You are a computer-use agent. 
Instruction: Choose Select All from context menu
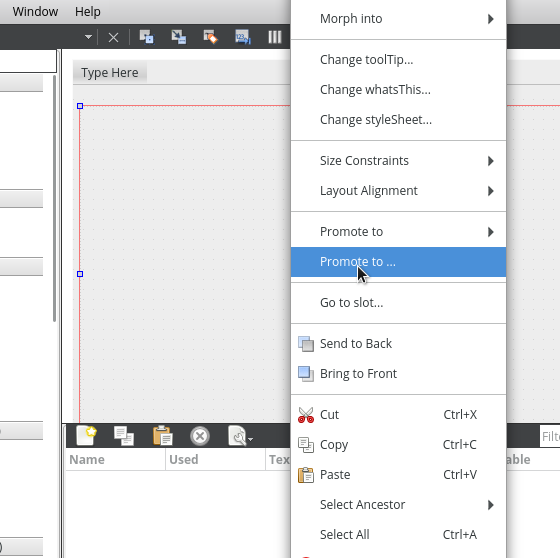tap(398, 535)
